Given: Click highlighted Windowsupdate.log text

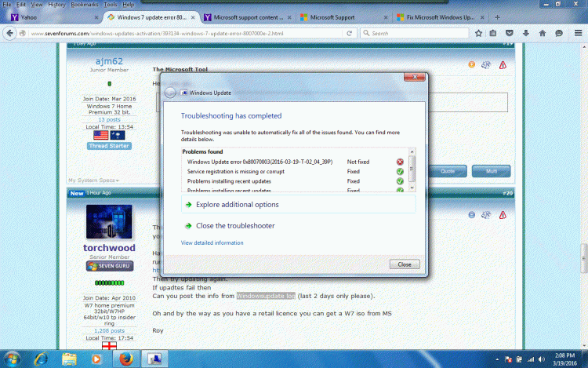Looking at the screenshot, I should tap(266, 296).
